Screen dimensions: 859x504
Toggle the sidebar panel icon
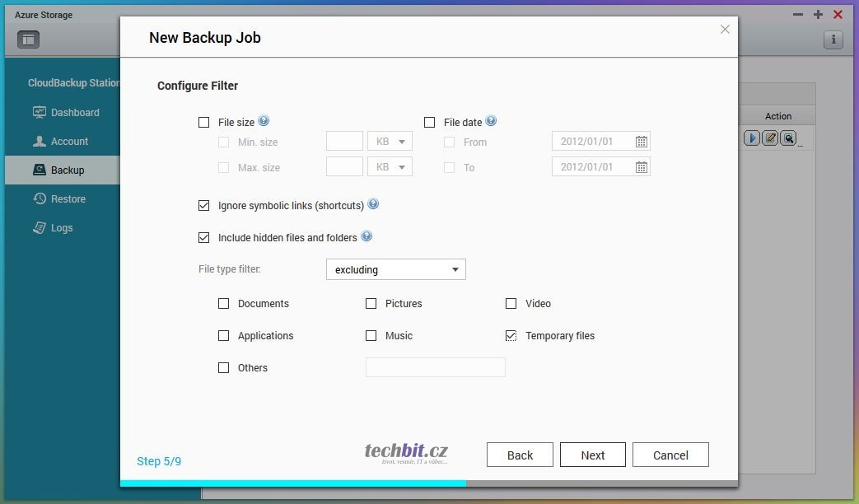pyautogui.click(x=28, y=39)
